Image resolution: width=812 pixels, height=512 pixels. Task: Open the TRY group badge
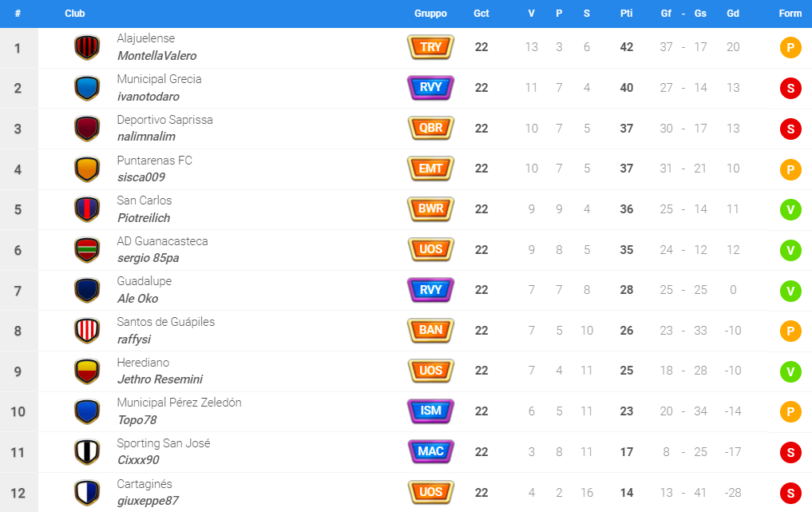[x=431, y=47]
